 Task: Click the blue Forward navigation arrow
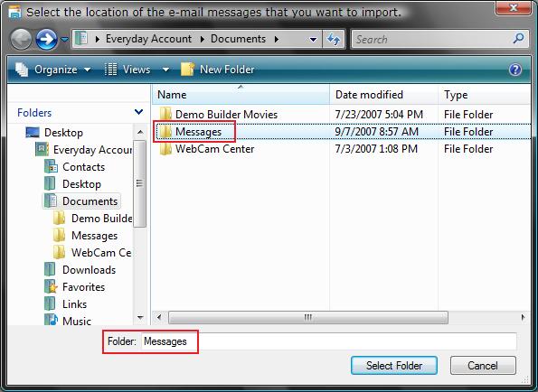click(46, 39)
